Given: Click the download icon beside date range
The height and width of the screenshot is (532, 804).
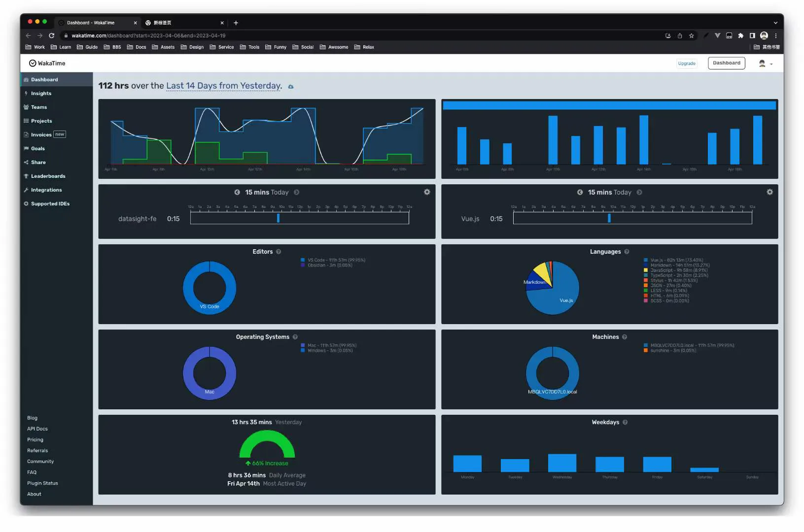Looking at the screenshot, I should (291, 87).
